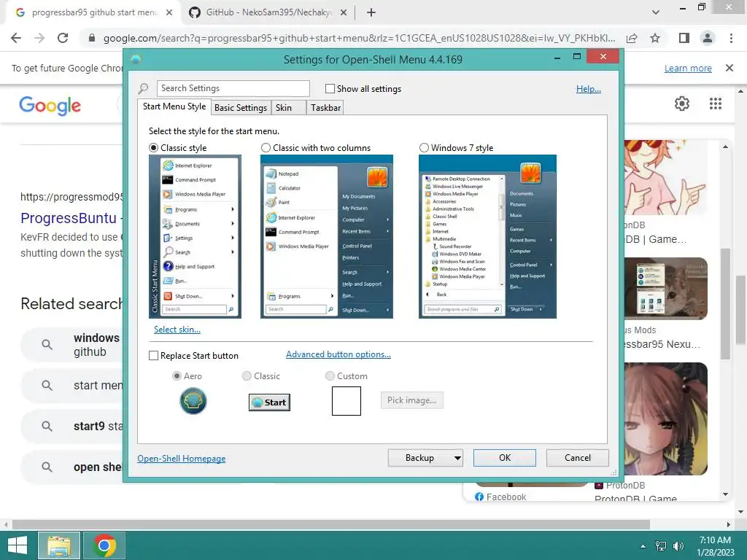
Task: Click the Windows Start logo on the taskbar
Action: click(x=18, y=545)
